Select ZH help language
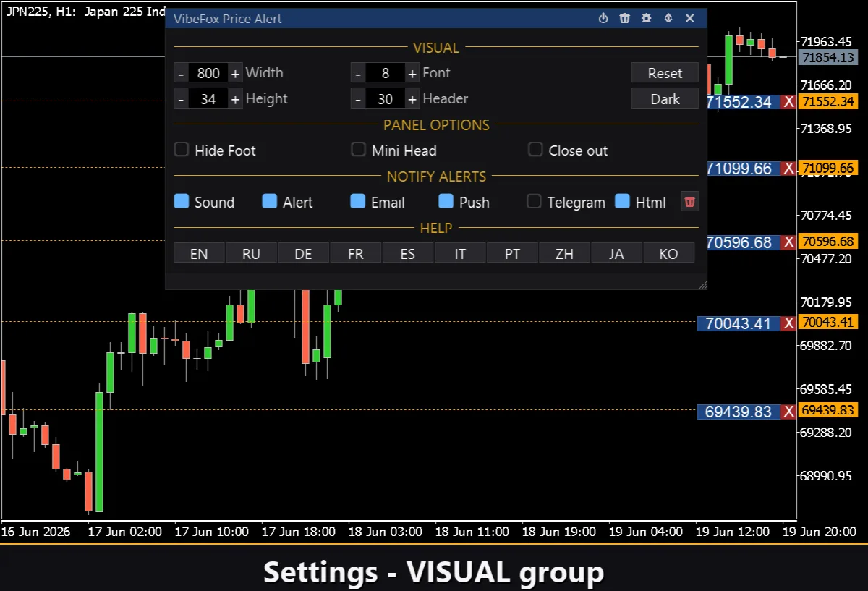 [x=564, y=253]
